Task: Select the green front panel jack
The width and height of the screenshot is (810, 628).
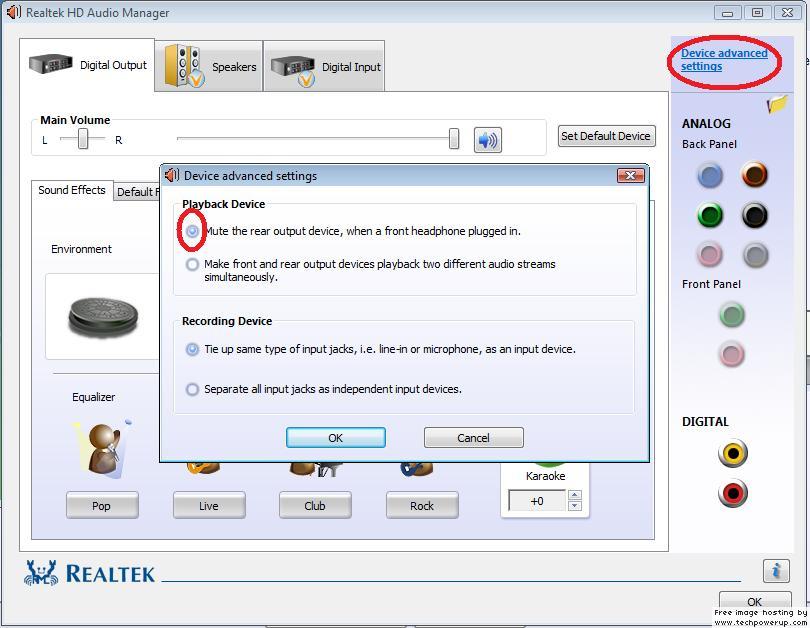Action: [x=732, y=315]
